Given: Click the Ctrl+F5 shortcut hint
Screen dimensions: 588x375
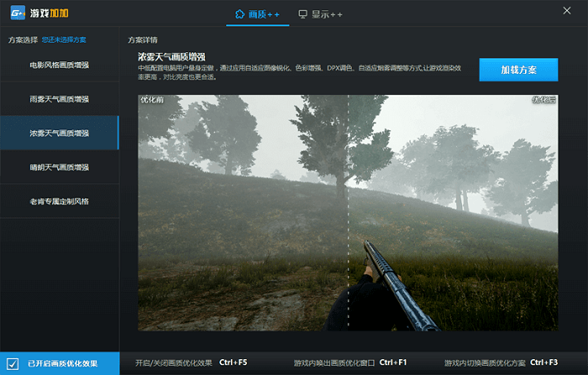Looking at the screenshot, I should pos(234,362).
